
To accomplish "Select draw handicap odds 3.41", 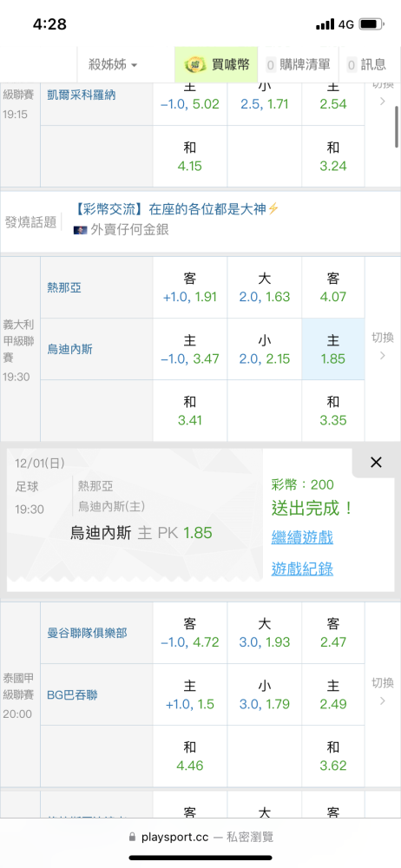I will pos(190,411).
